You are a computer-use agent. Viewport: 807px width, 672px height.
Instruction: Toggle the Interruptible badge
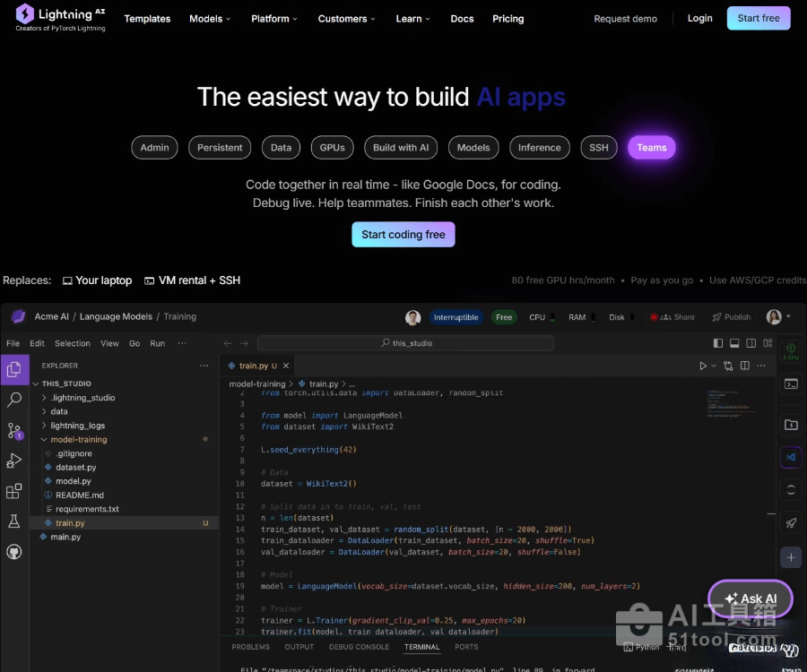[x=456, y=317]
